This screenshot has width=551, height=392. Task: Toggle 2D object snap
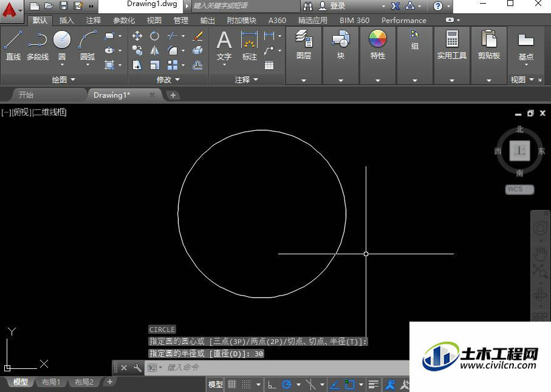pos(350,385)
